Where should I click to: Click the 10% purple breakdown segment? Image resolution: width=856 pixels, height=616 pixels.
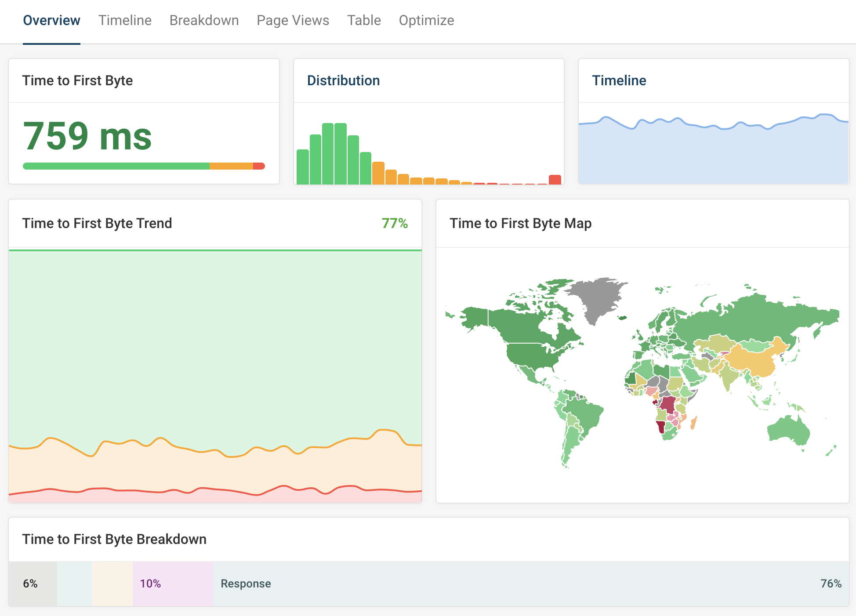coord(173,583)
